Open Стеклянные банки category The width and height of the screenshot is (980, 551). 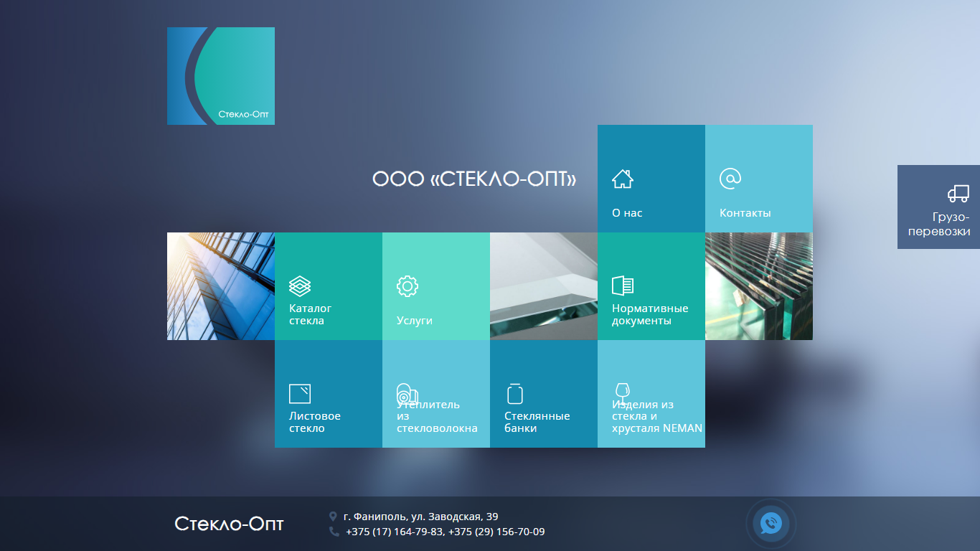pyautogui.click(x=544, y=394)
